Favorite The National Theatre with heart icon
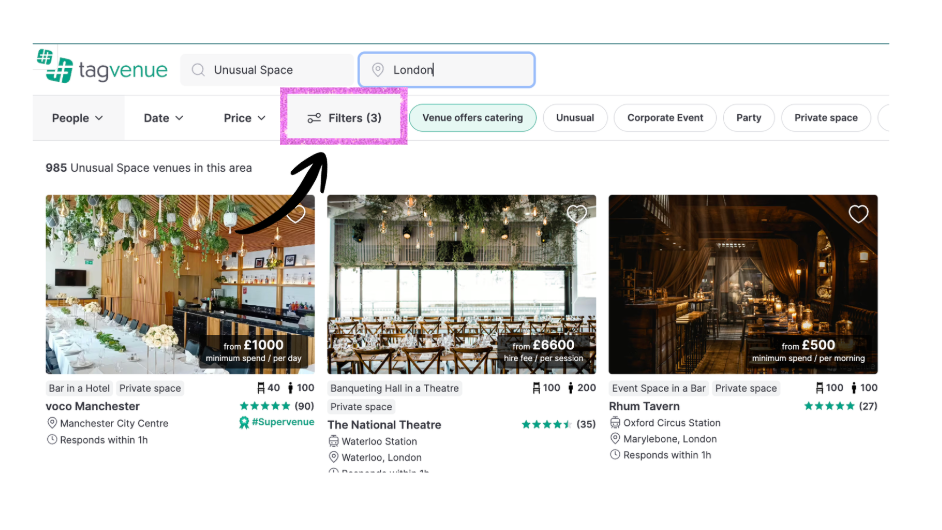942x530 pixels. click(x=577, y=214)
